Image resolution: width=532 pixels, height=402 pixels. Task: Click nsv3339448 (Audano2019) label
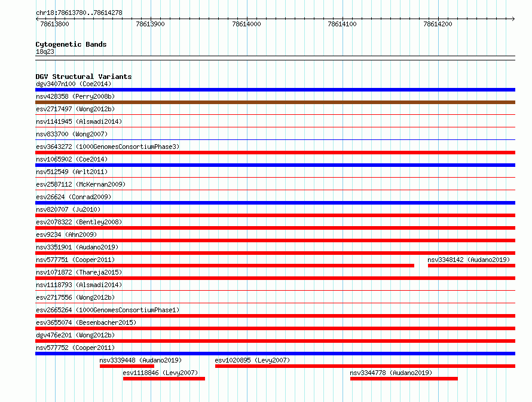tap(140, 360)
